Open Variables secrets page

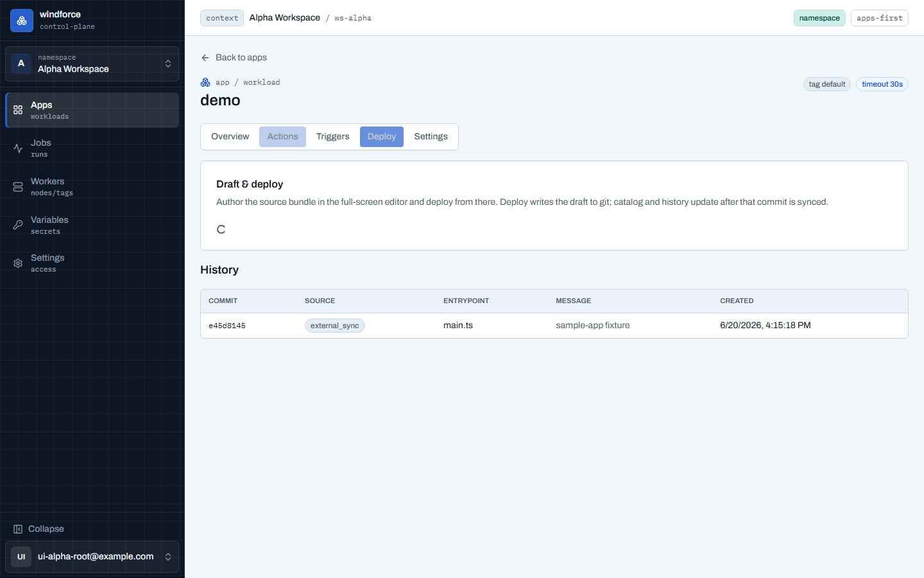(92, 225)
